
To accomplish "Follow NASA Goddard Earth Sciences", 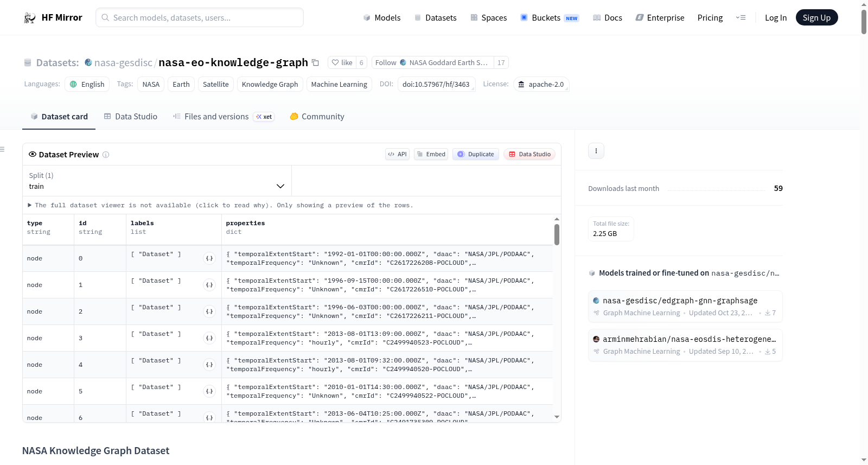I will tap(432, 62).
